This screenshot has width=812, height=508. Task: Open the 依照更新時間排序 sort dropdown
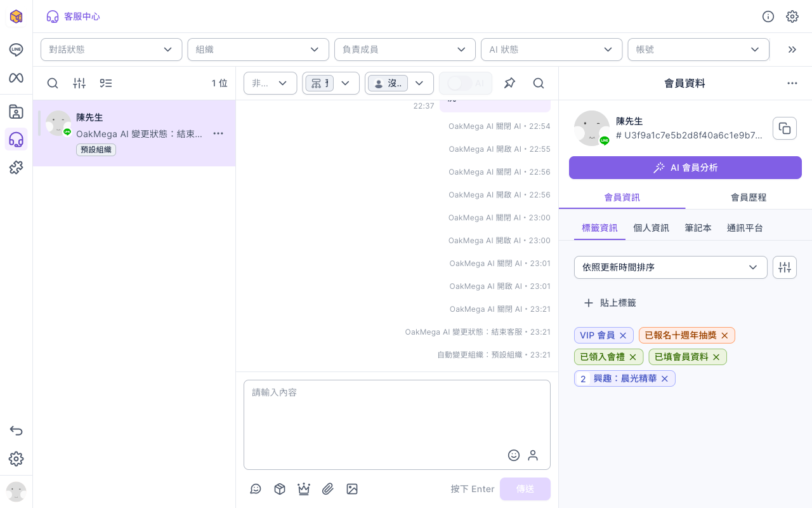click(671, 267)
